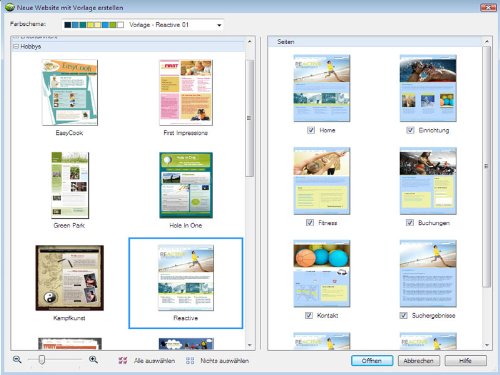Image resolution: width=500 pixels, height=375 pixels.
Task: Click the Buchungen page preview thumbnail
Action: (428, 181)
